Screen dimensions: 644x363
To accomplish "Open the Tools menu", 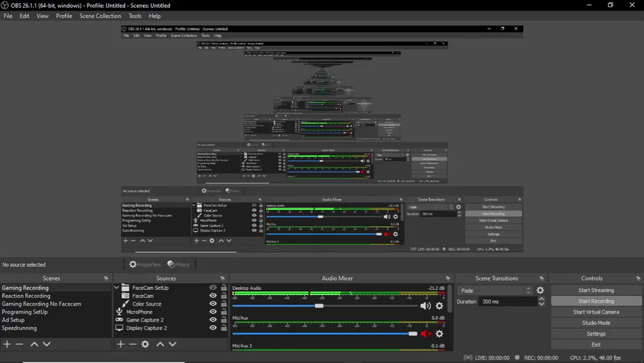I will pyautogui.click(x=135, y=16).
